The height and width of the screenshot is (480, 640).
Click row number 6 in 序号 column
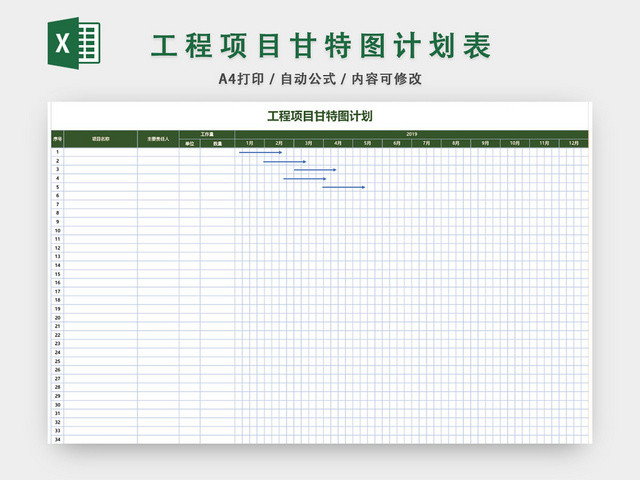tap(58, 196)
